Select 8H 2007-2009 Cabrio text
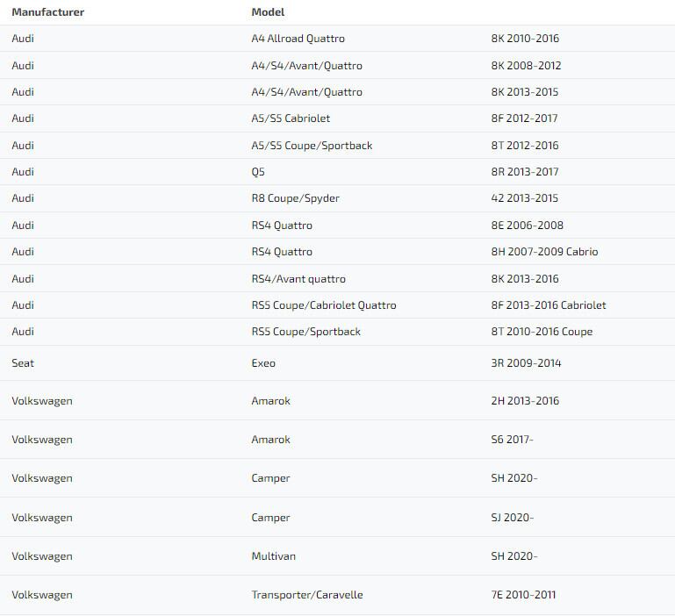The width and height of the screenshot is (675, 616). pos(544,252)
